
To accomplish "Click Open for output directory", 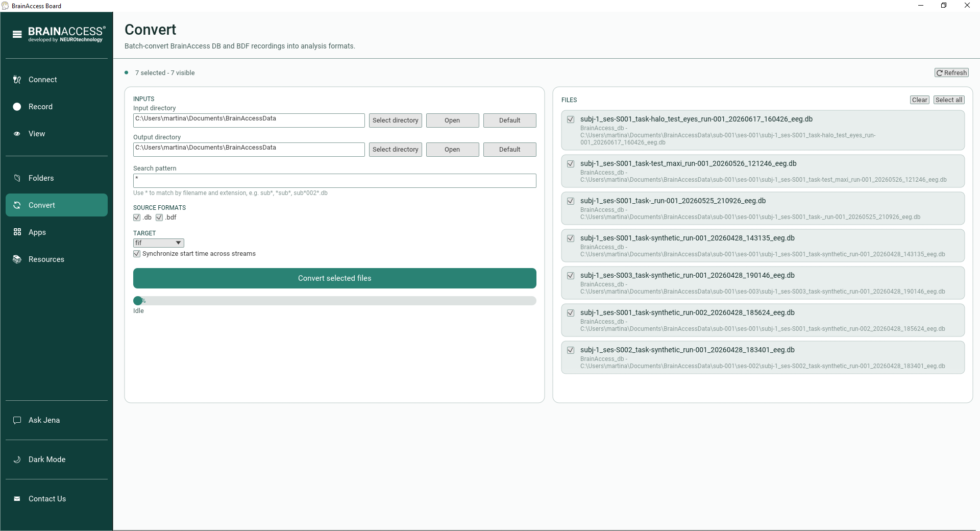I will (x=453, y=150).
